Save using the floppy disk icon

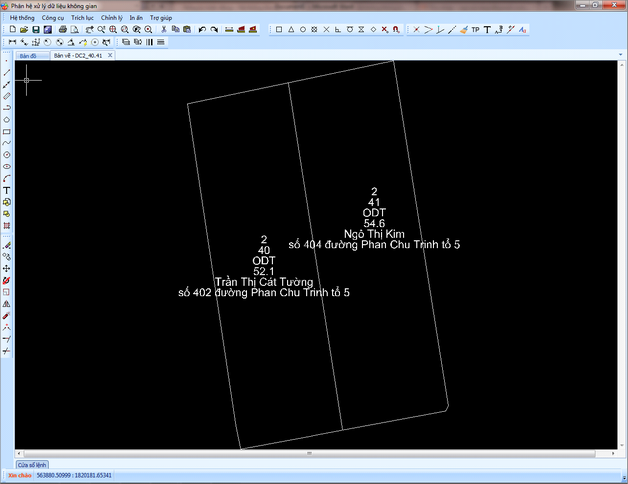(x=35, y=30)
